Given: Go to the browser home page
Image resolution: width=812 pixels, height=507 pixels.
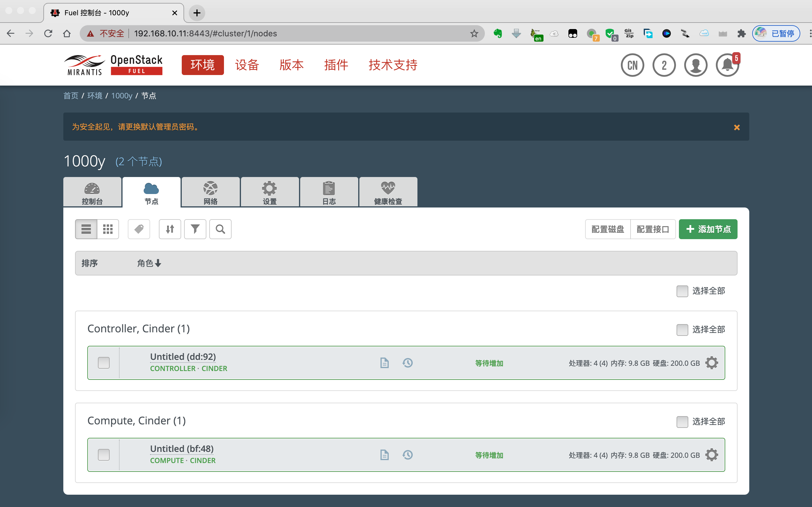Looking at the screenshot, I should click(x=67, y=33).
